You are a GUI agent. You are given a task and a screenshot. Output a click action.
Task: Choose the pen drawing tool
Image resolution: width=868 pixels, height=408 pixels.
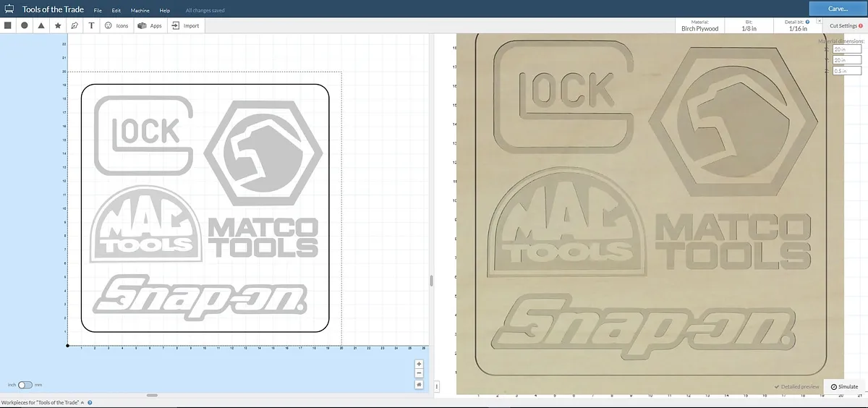[x=75, y=25]
